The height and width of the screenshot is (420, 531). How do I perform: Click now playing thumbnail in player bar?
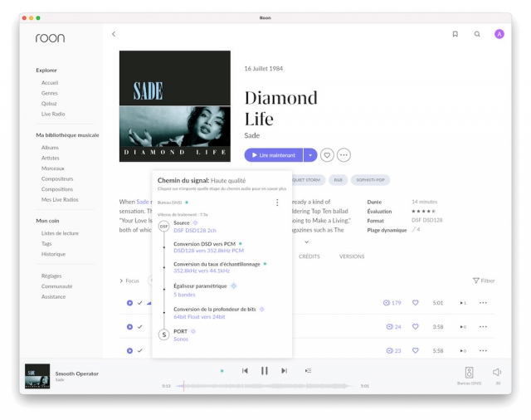tap(37, 376)
